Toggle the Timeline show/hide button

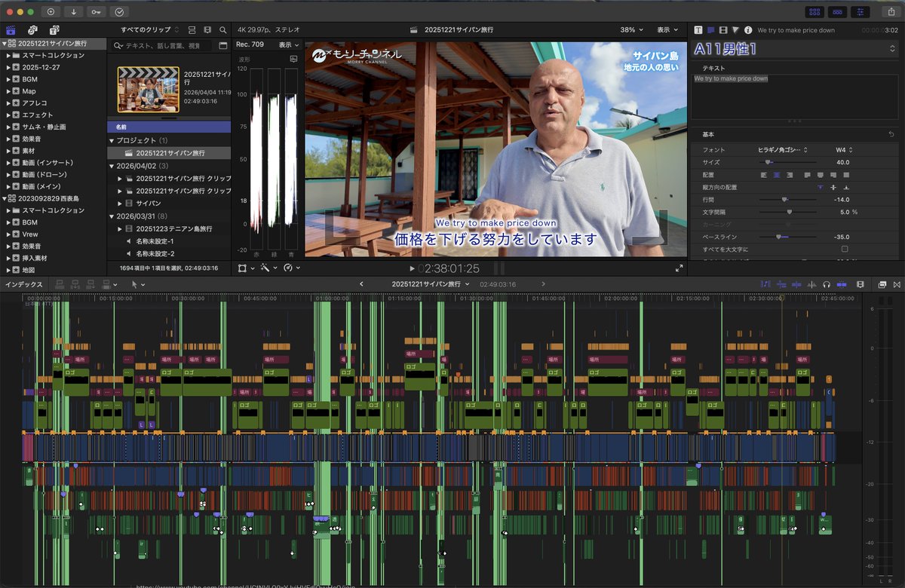(x=837, y=11)
